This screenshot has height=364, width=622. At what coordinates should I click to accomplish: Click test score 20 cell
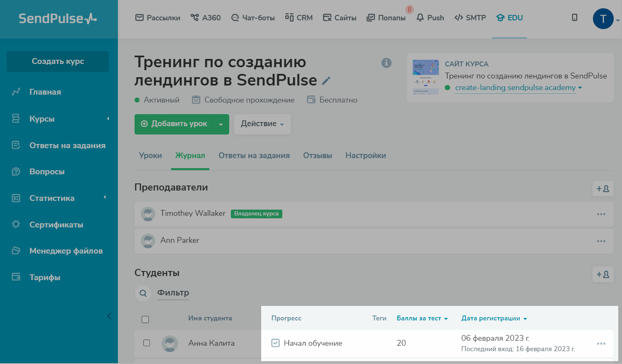[401, 343]
